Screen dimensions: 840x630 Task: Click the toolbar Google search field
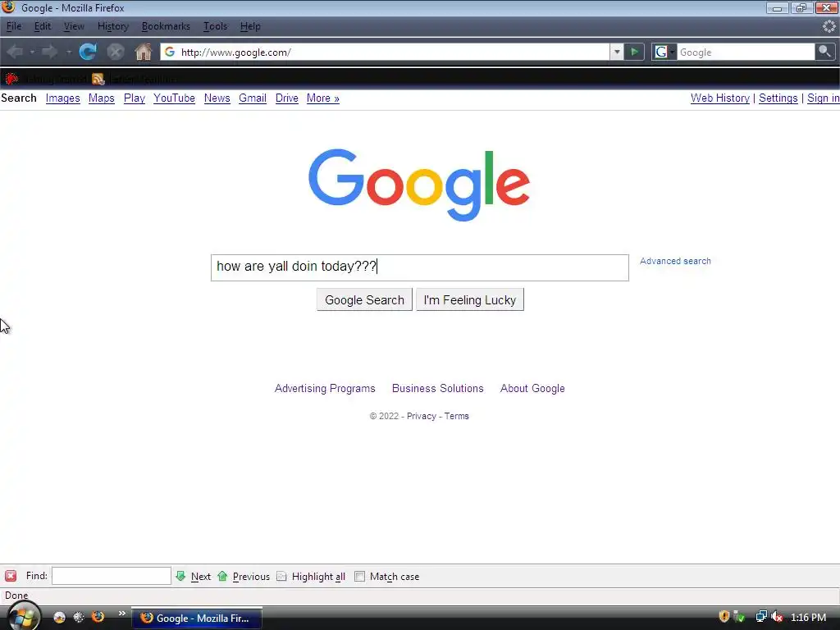(x=745, y=52)
